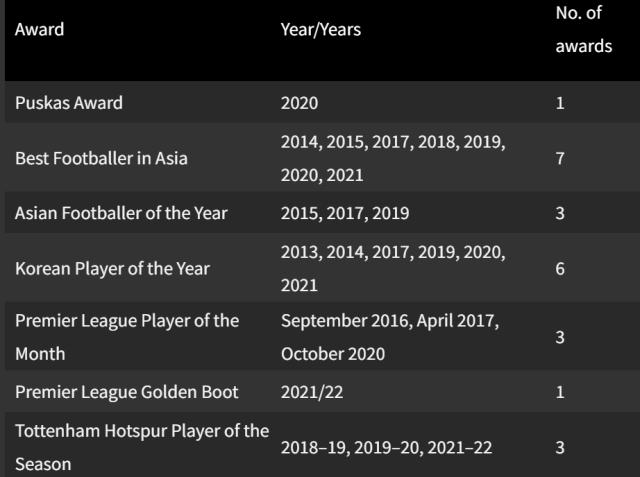The height and width of the screenshot is (477, 640).
Task: Click the Year/Years column header
Action: [321, 30]
